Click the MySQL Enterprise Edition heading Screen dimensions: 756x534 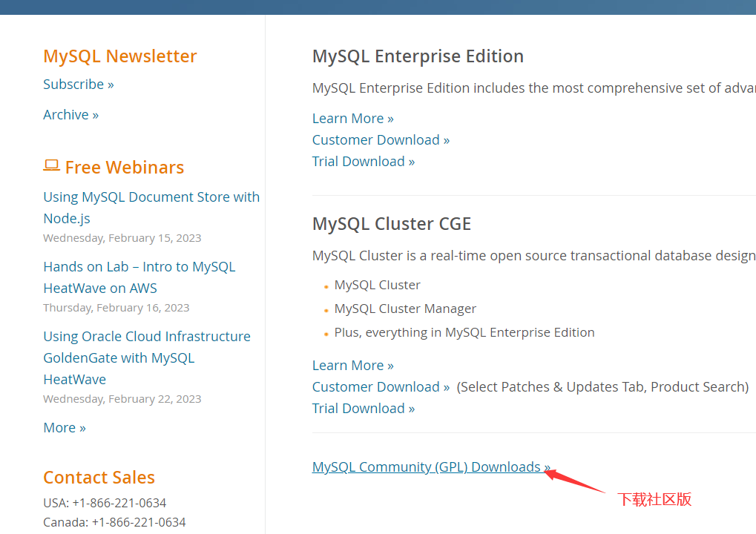click(418, 56)
